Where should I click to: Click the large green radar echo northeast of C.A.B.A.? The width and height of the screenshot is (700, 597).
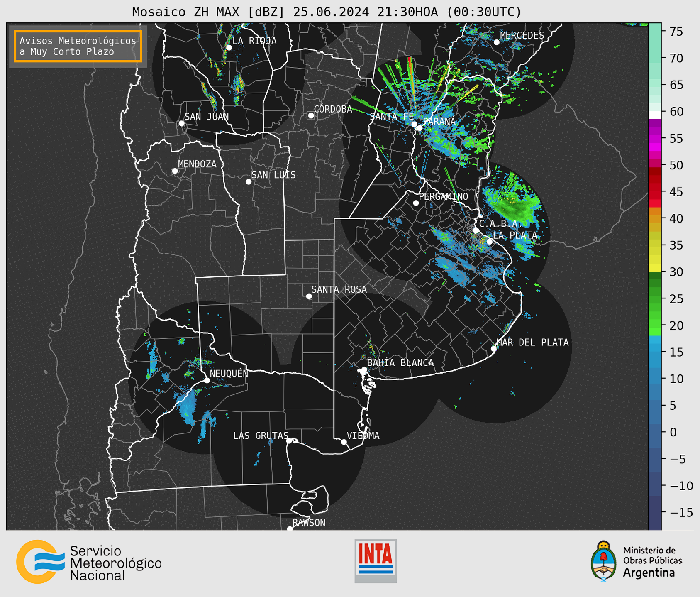[515, 203]
